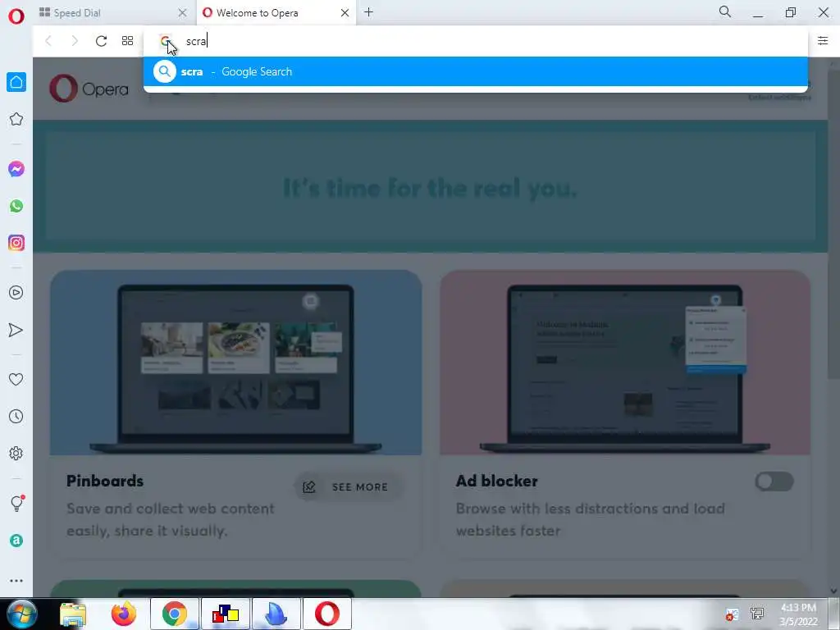
Task: Click the green 'a' sidebar icon
Action: click(x=16, y=541)
